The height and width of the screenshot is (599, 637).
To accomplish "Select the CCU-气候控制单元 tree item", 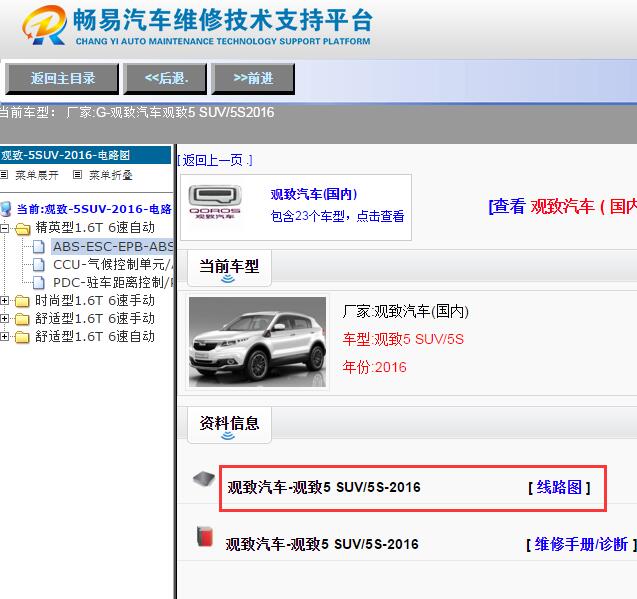I will [x=113, y=264].
